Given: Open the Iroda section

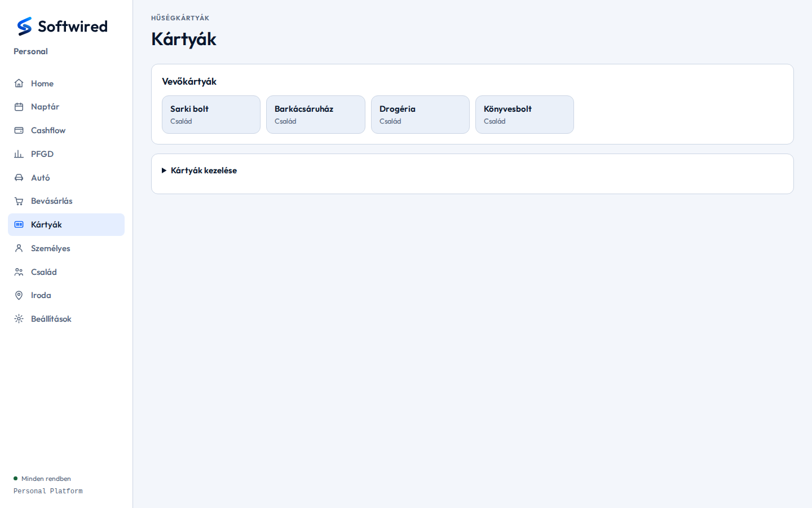Looking at the screenshot, I should coord(66,295).
